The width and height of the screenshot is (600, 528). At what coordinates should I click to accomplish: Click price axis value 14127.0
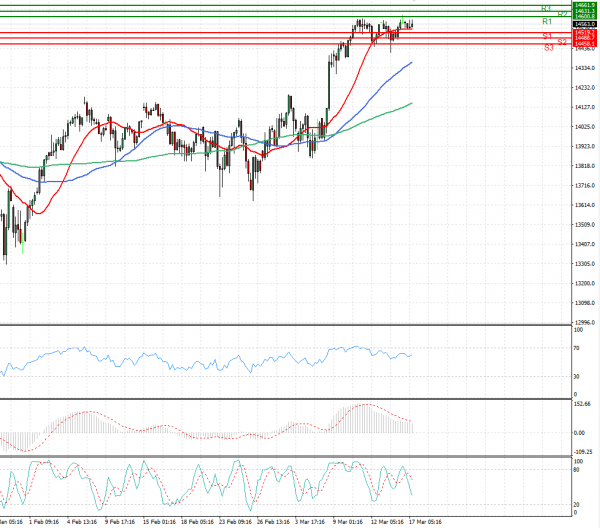coord(585,107)
